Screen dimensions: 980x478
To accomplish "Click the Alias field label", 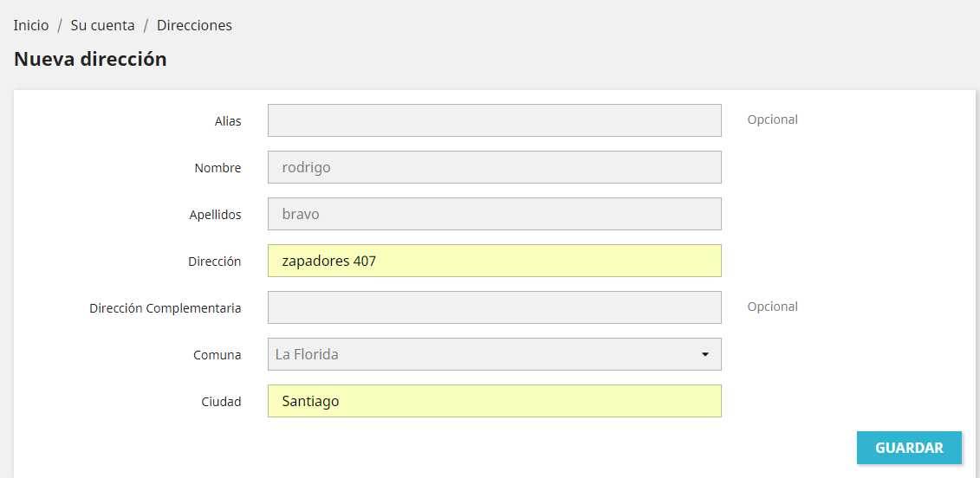I will pyautogui.click(x=228, y=121).
